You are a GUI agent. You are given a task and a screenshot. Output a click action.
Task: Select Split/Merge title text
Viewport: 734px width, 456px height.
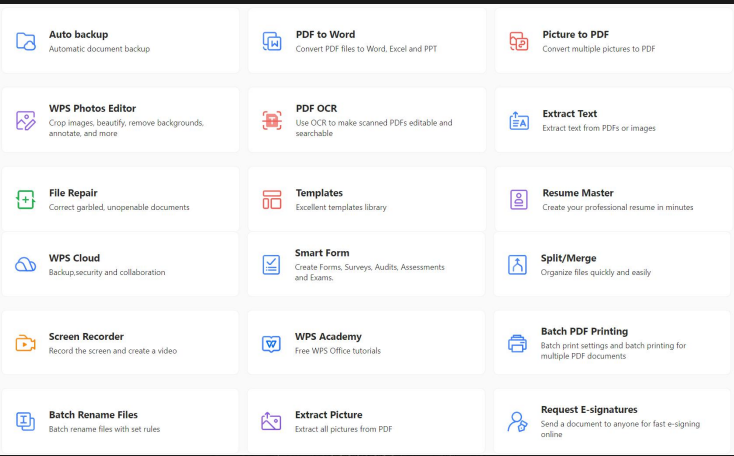(x=569, y=258)
